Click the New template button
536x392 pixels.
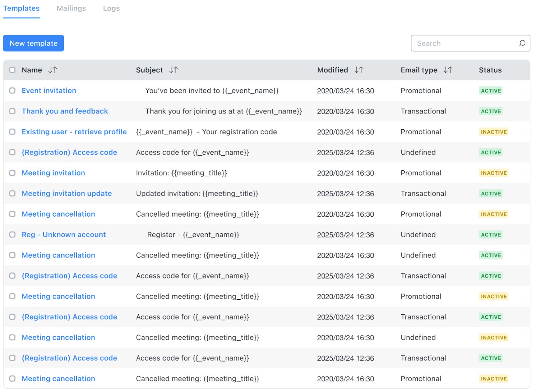33,43
